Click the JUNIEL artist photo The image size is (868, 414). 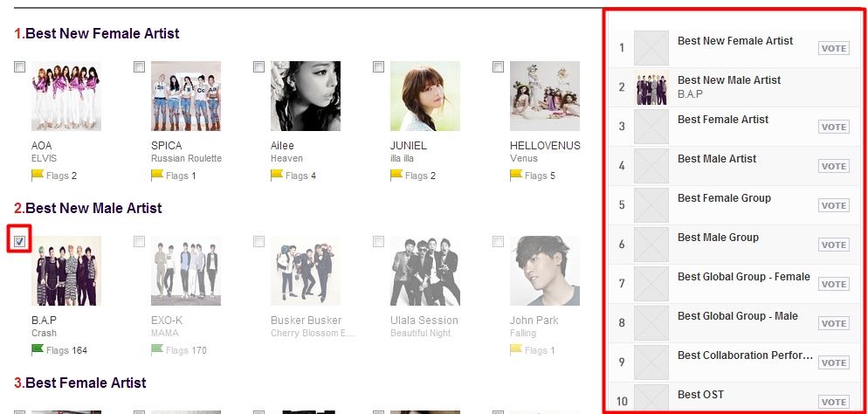pos(425,96)
